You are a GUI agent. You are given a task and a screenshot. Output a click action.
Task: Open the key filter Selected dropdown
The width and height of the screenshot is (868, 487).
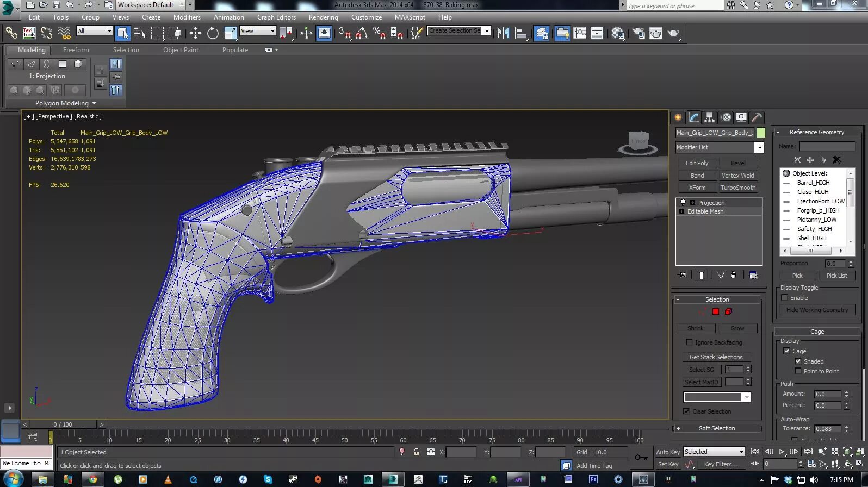(714, 452)
